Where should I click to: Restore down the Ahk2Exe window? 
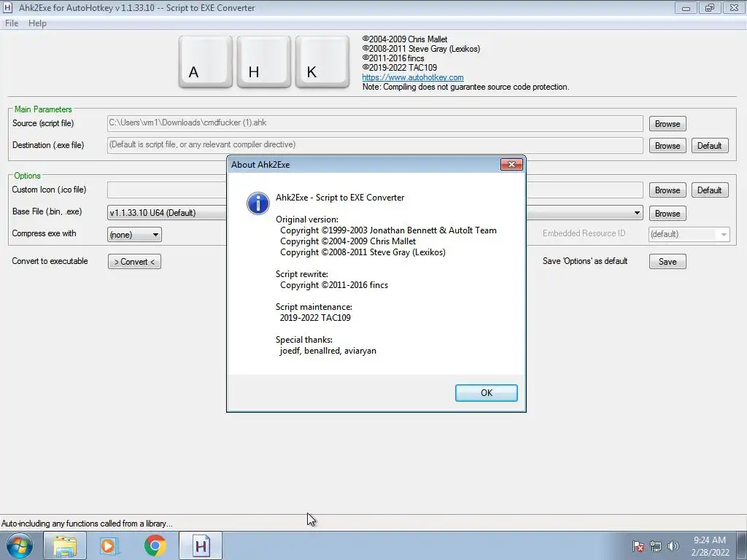[710, 8]
